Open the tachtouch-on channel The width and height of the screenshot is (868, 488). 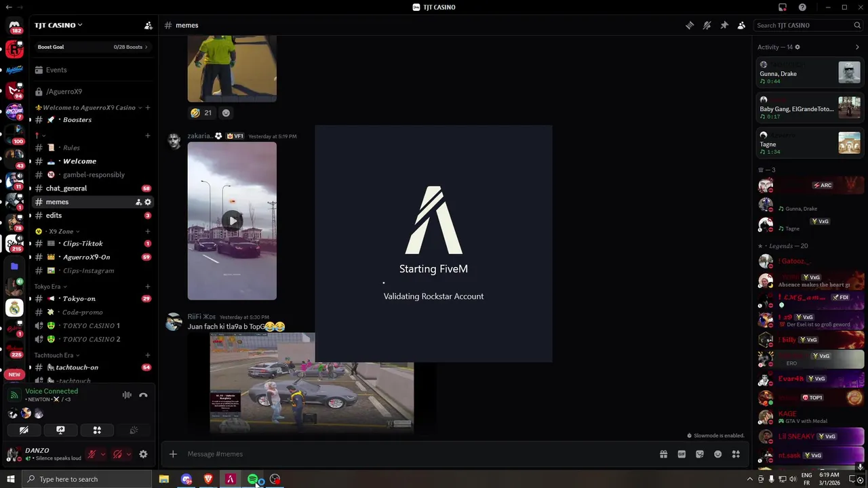[x=92, y=367]
